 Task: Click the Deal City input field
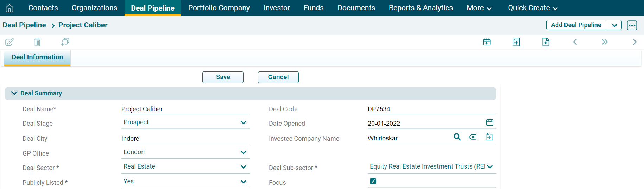[x=185, y=139]
